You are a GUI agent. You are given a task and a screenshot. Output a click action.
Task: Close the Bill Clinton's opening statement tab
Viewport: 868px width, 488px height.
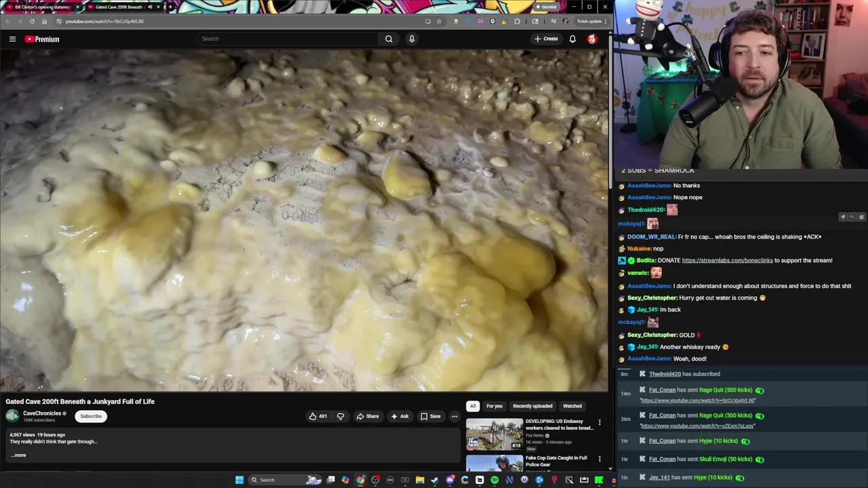[77, 7]
